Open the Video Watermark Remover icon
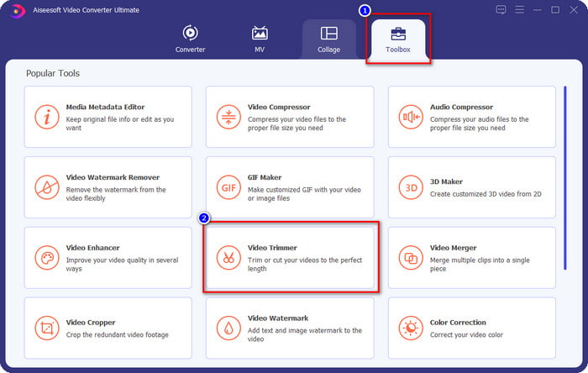588x373 pixels. coord(46,186)
